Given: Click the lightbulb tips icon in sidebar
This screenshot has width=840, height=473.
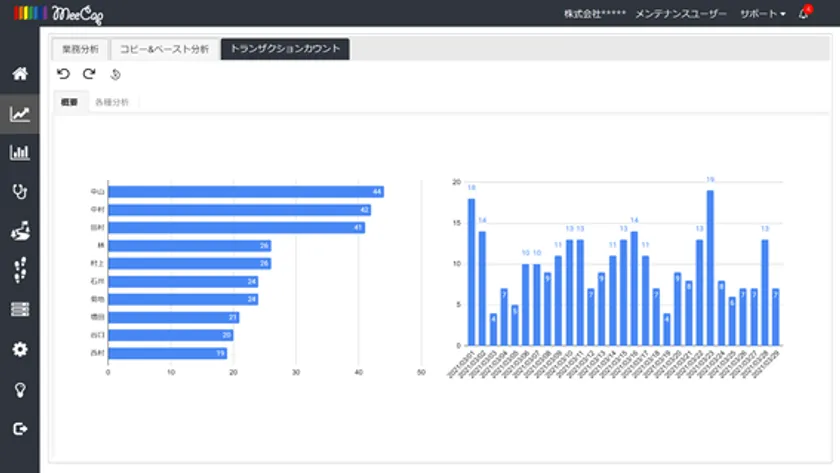Looking at the screenshot, I should 19,389.
